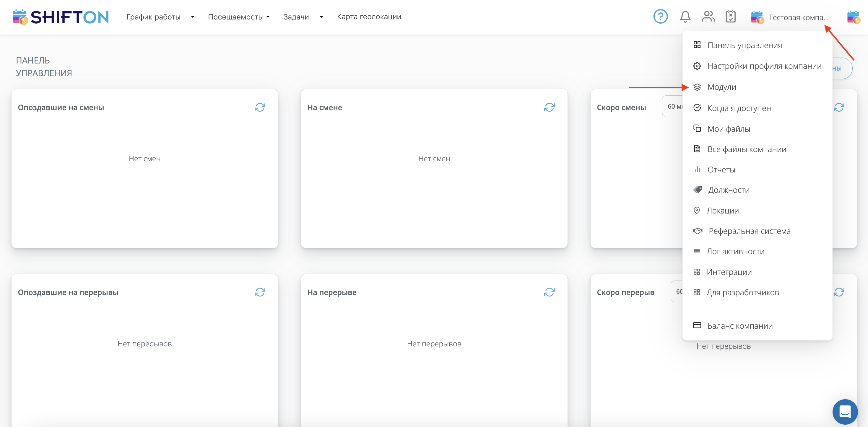This screenshot has width=868, height=427.
Task: Expand the График работы dropdown arrow
Action: (x=192, y=17)
